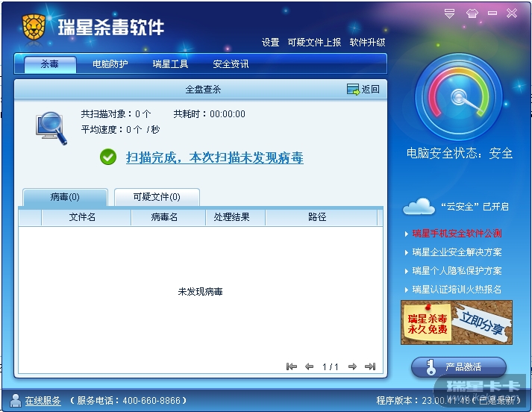532x412 pixels.
Task: Click the Rising lion shield logo
Action: point(34,28)
